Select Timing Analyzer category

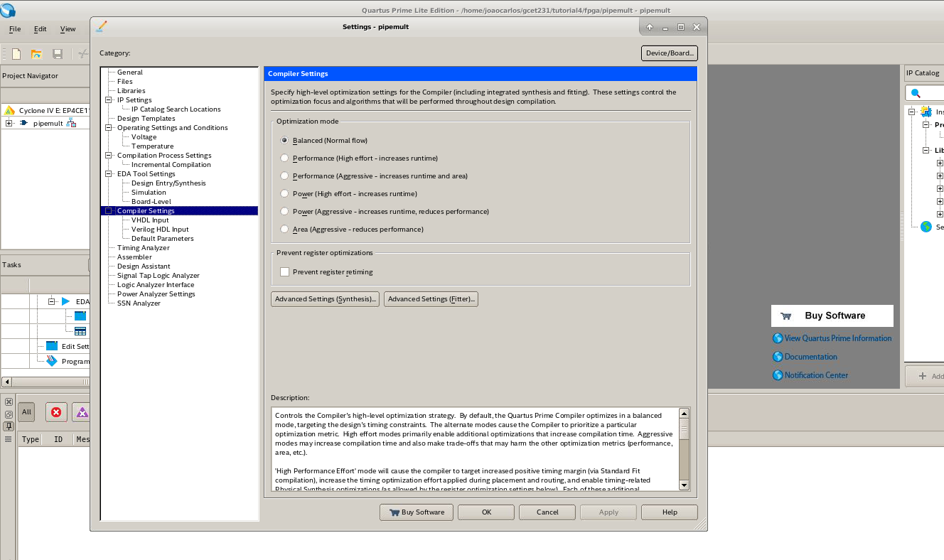coord(144,248)
